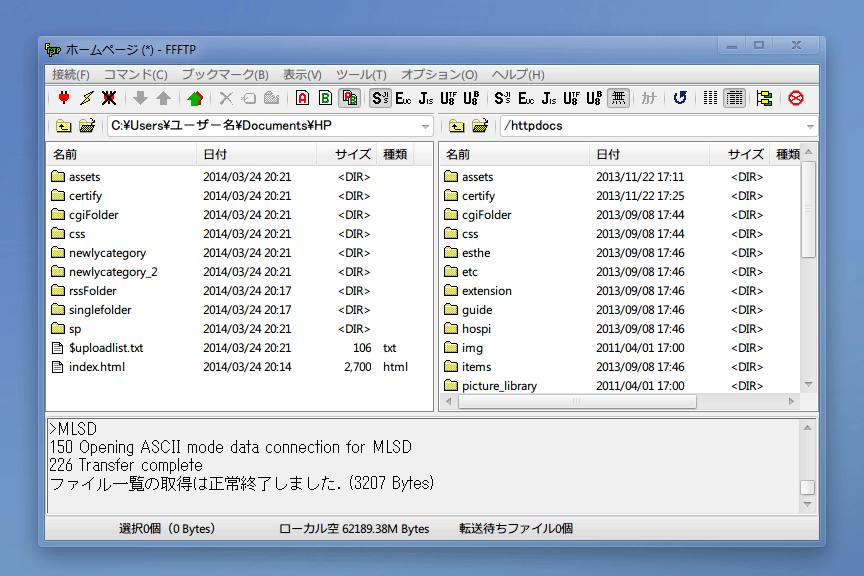The image size is (864, 576).
Task: Open the 接続(F) menu
Action: 70,75
